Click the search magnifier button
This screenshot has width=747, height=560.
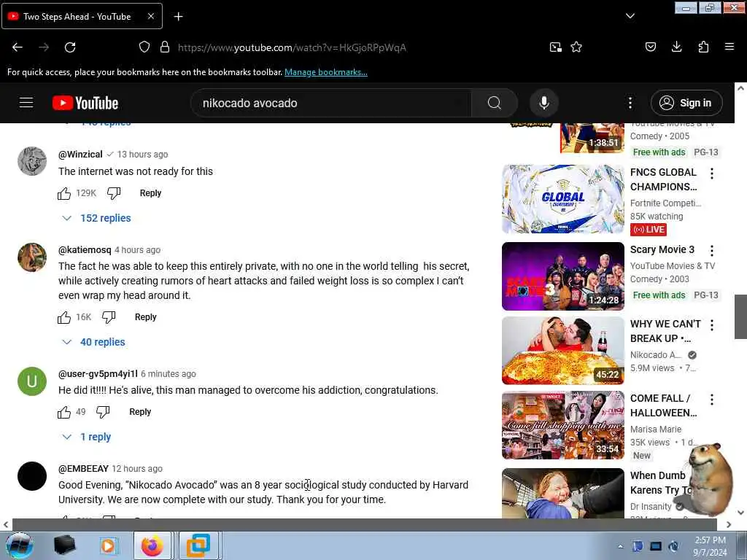495,103
